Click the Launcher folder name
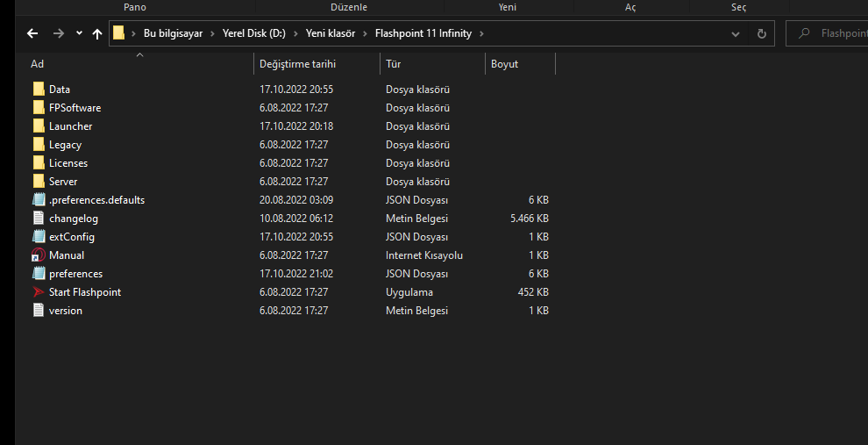This screenshot has width=868, height=445. click(x=70, y=126)
